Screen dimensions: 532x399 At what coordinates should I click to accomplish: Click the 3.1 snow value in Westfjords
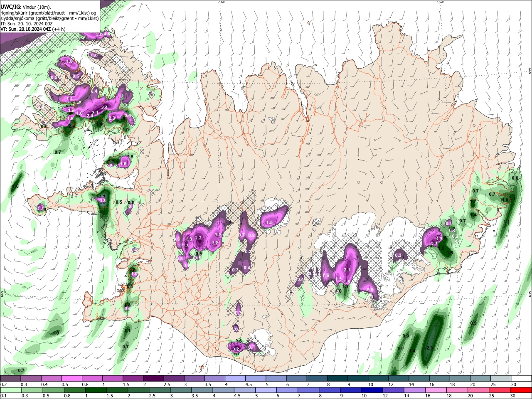(95, 113)
